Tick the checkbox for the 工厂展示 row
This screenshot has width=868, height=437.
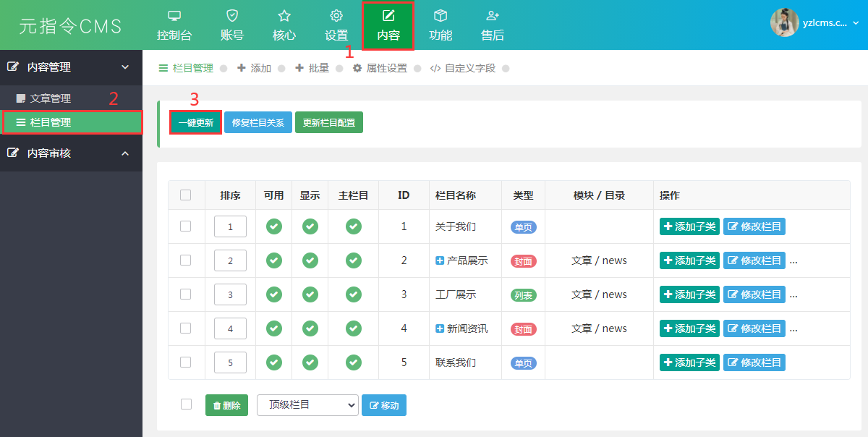pyautogui.click(x=186, y=294)
